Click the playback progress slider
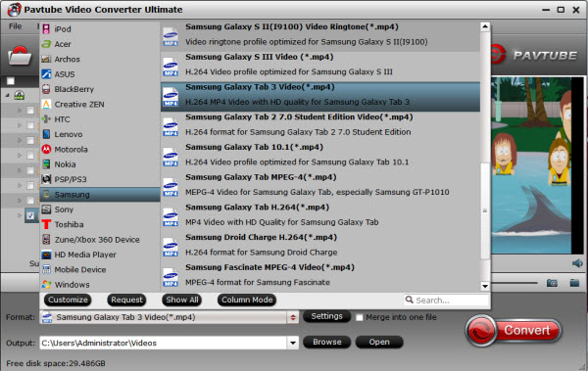 tap(514, 283)
